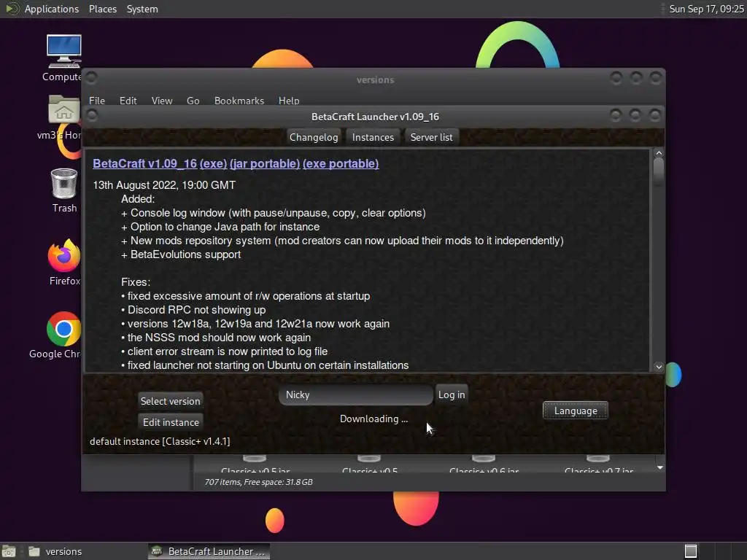This screenshot has height=560, width=747.
Task: Open Bookmarks menu in versions window
Action: tap(239, 101)
